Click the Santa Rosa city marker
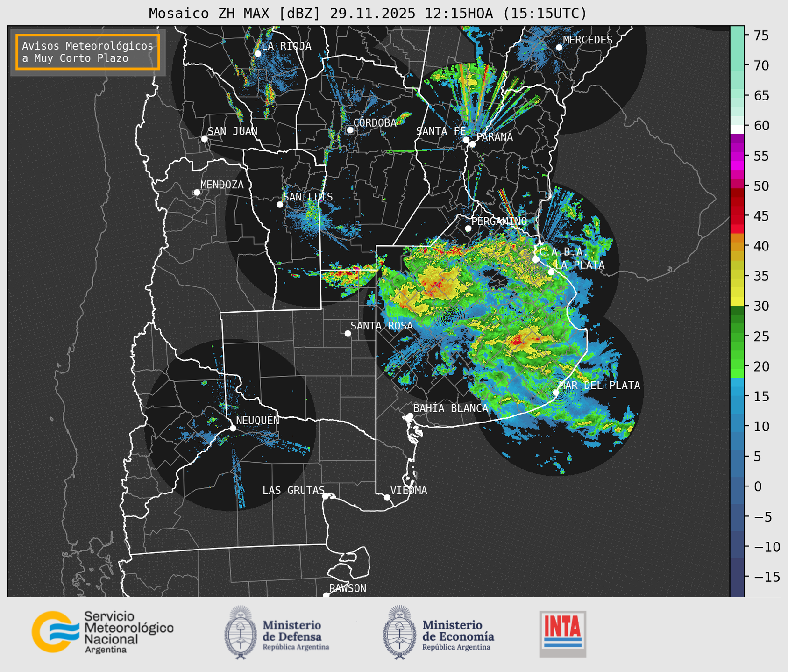 [348, 333]
